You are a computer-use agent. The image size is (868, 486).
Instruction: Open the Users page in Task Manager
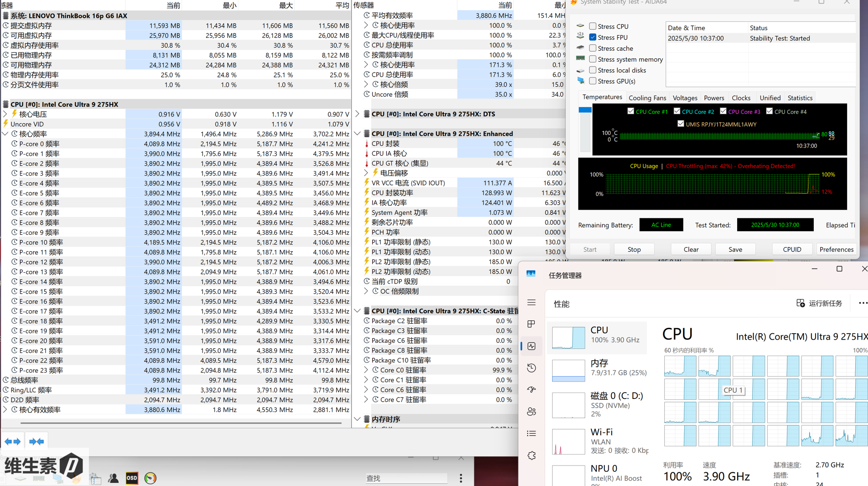[x=532, y=412]
